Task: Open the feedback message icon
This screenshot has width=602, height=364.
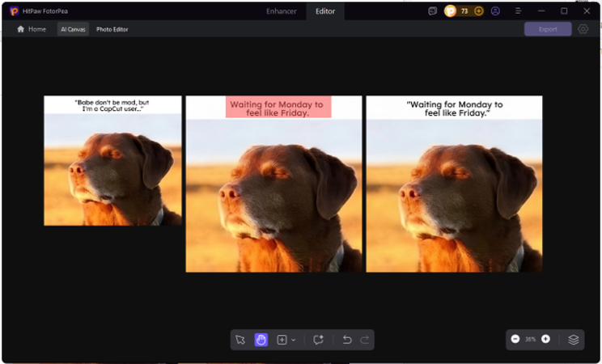Action: [x=433, y=11]
